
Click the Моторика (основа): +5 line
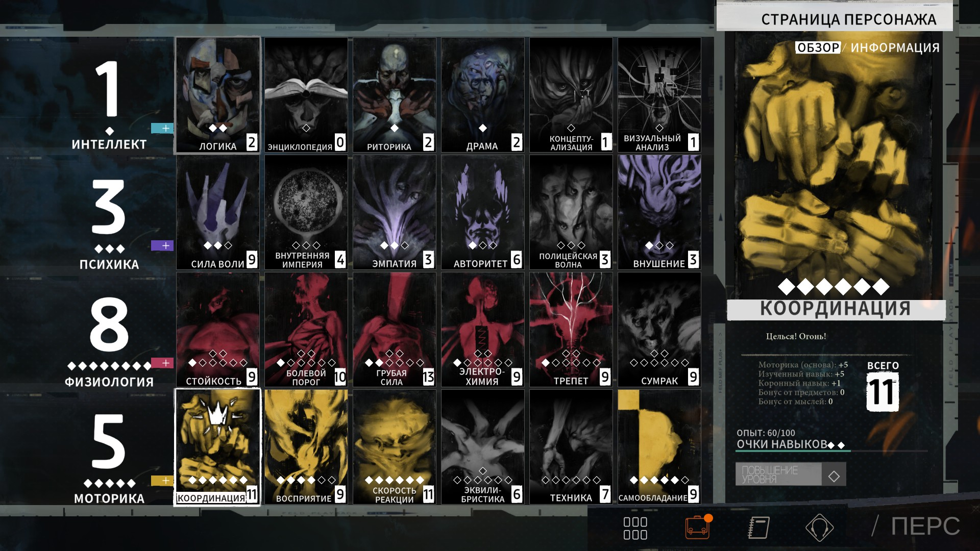coord(803,365)
